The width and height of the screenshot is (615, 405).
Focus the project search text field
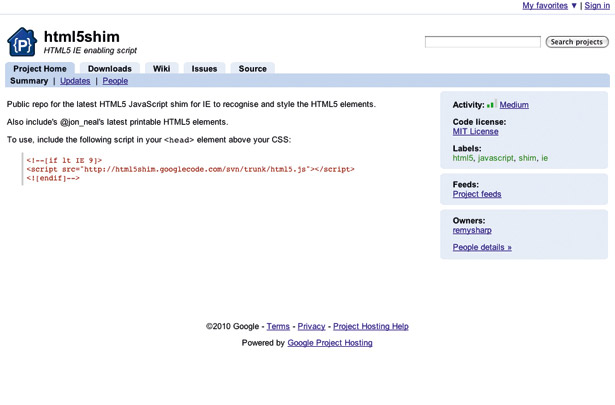click(x=483, y=42)
